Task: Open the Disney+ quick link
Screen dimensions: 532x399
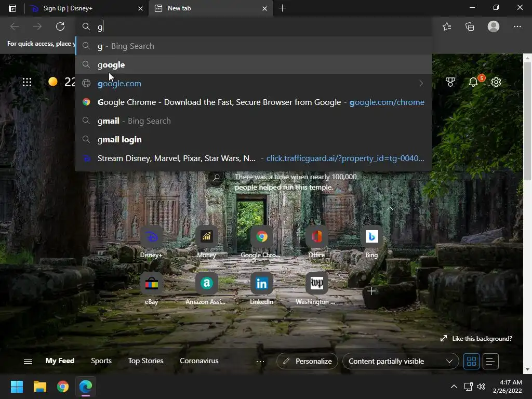Action: tap(151, 242)
